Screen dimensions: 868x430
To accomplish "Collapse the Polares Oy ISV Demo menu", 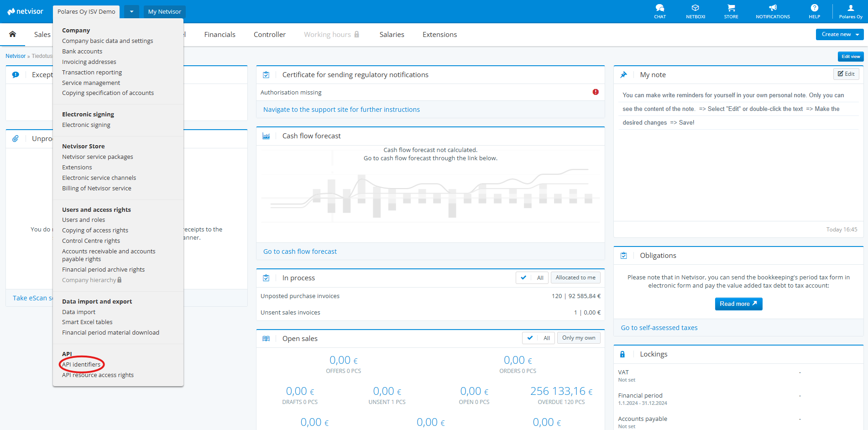I will click(x=86, y=12).
